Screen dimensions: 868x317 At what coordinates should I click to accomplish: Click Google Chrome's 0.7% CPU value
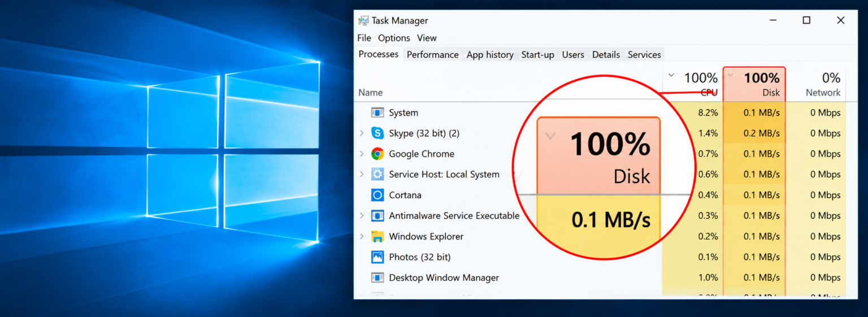[708, 154]
